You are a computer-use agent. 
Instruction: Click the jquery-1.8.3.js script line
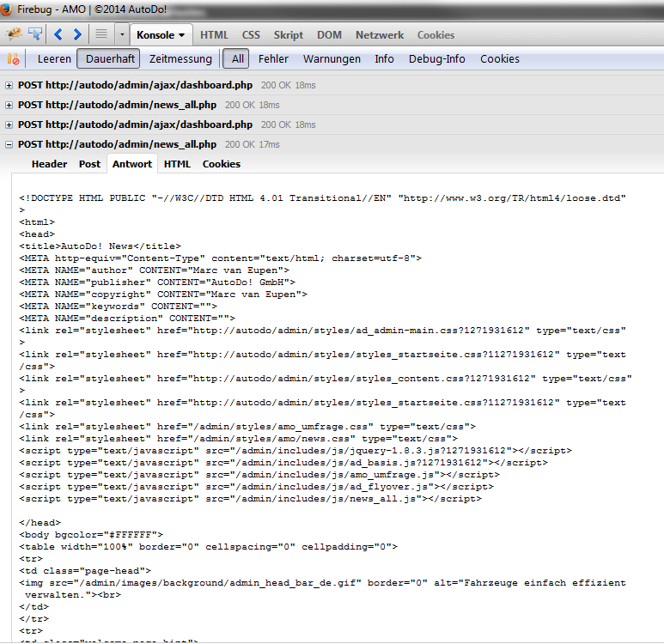(x=295, y=451)
